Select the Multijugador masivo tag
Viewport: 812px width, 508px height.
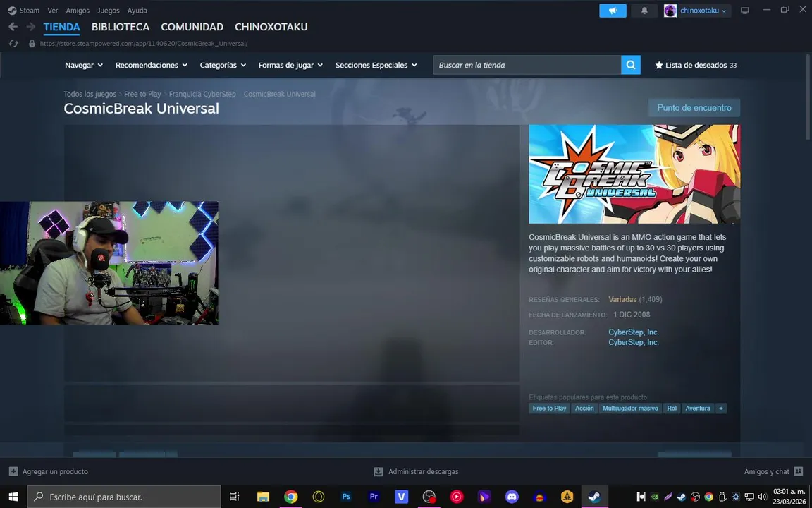tap(630, 408)
